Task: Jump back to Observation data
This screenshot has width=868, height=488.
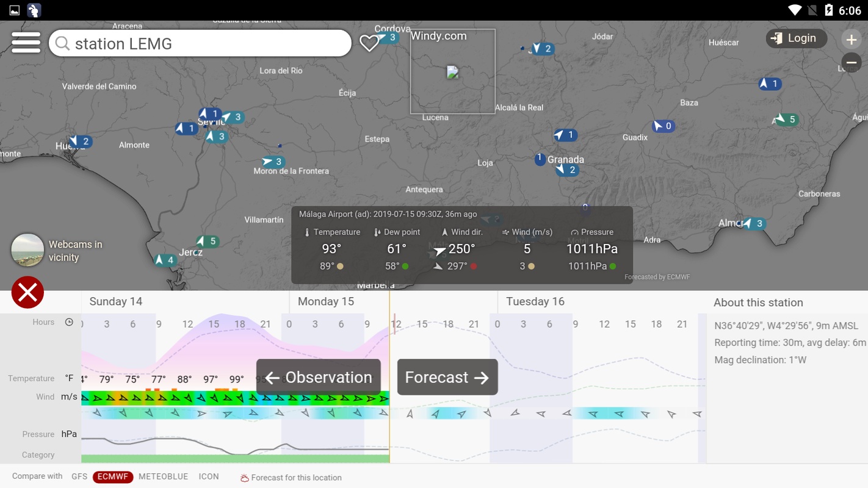Action: tap(319, 377)
